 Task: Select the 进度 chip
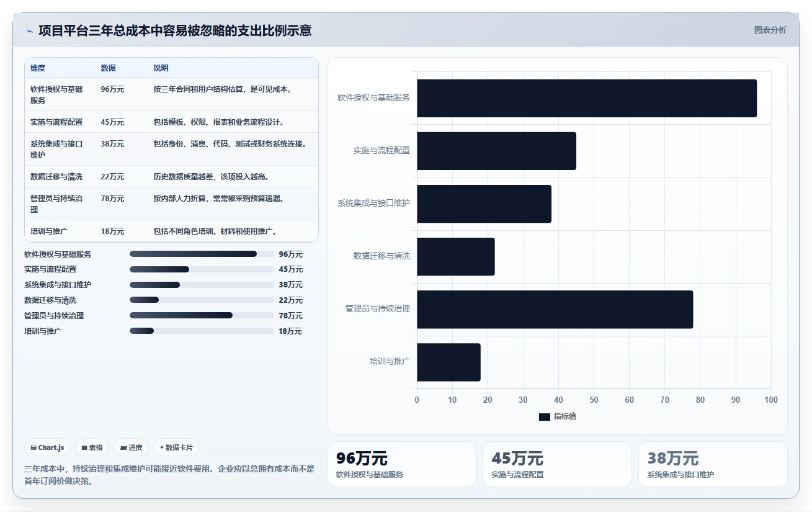coord(131,447)
